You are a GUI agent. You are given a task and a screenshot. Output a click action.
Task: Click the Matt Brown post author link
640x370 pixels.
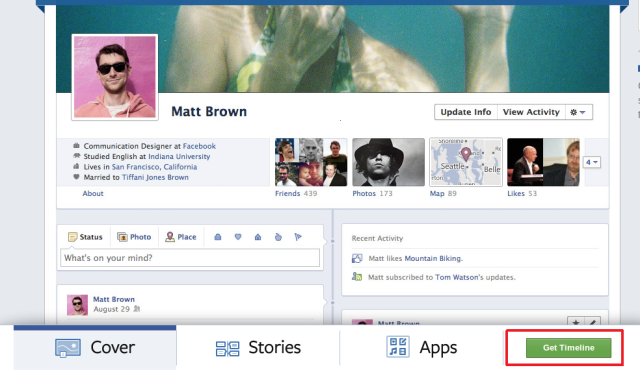(114, 299)
